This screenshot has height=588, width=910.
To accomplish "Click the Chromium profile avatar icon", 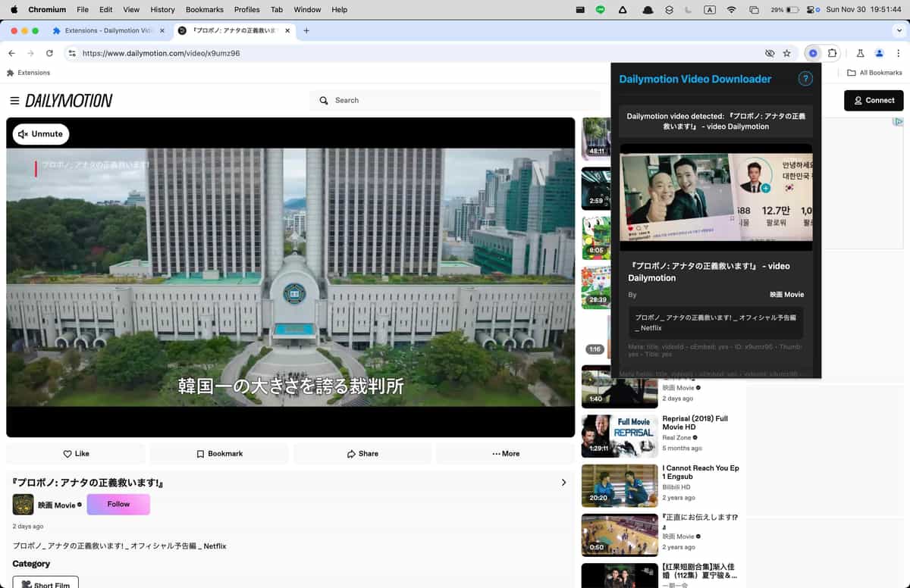I will 879,53.
